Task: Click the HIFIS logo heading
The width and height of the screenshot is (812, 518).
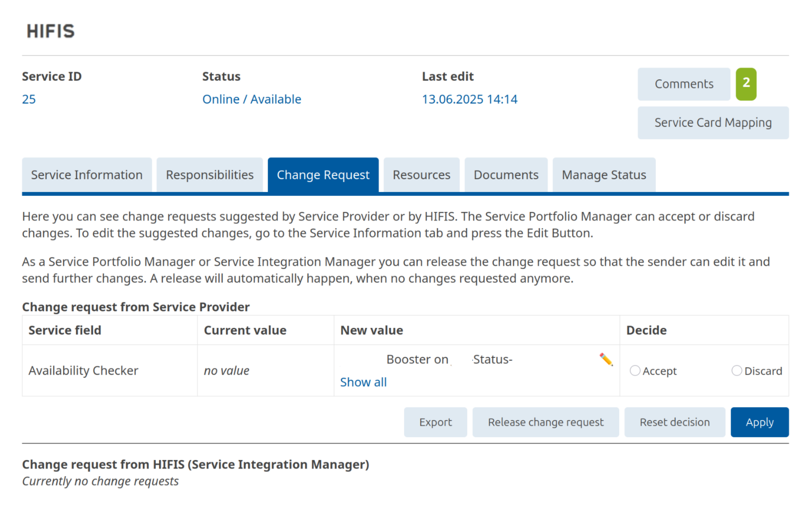Action: (x=51, y=31)
